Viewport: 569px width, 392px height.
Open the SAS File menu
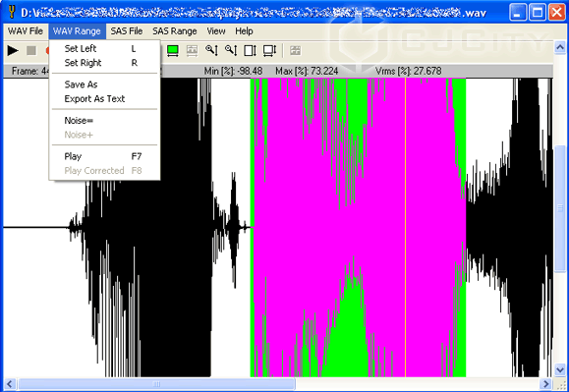point(127,31)
